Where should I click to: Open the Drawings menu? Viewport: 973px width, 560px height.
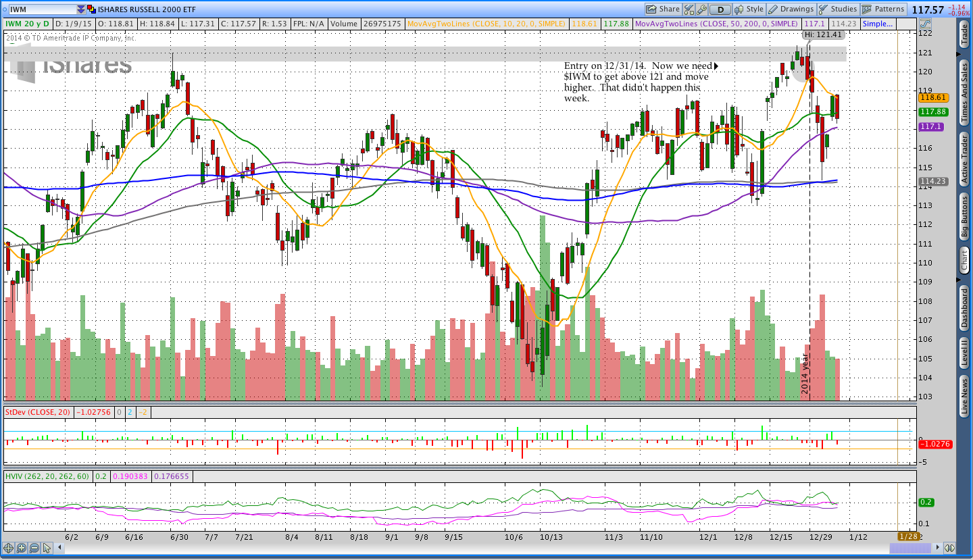click(791, 9)
